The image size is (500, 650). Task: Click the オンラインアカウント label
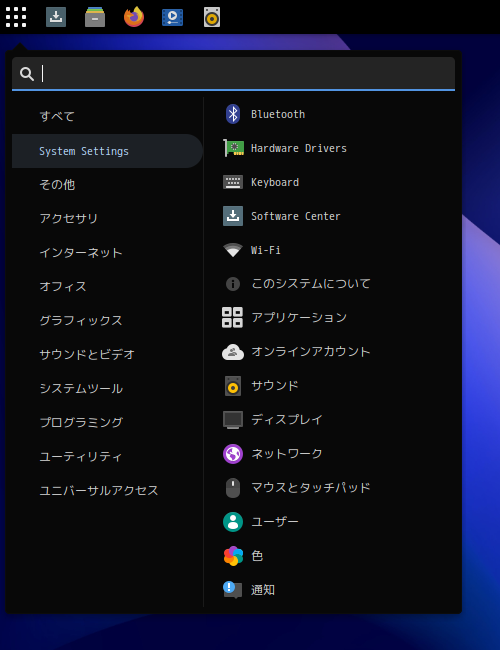tap(311, 352)
